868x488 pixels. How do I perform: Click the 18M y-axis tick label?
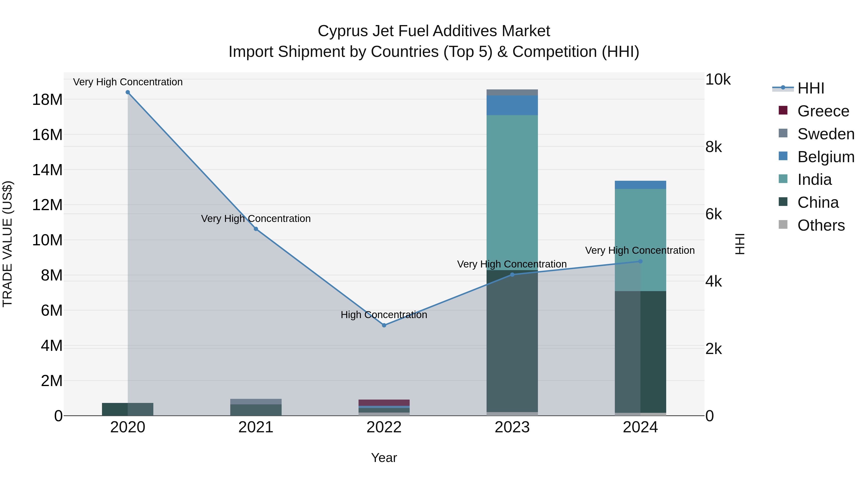(x=47, y=100)
